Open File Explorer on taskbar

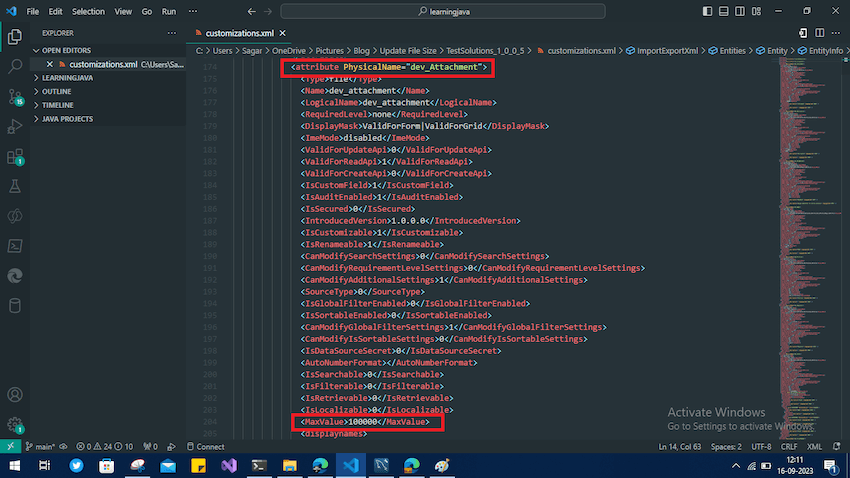tap(289, 466)
